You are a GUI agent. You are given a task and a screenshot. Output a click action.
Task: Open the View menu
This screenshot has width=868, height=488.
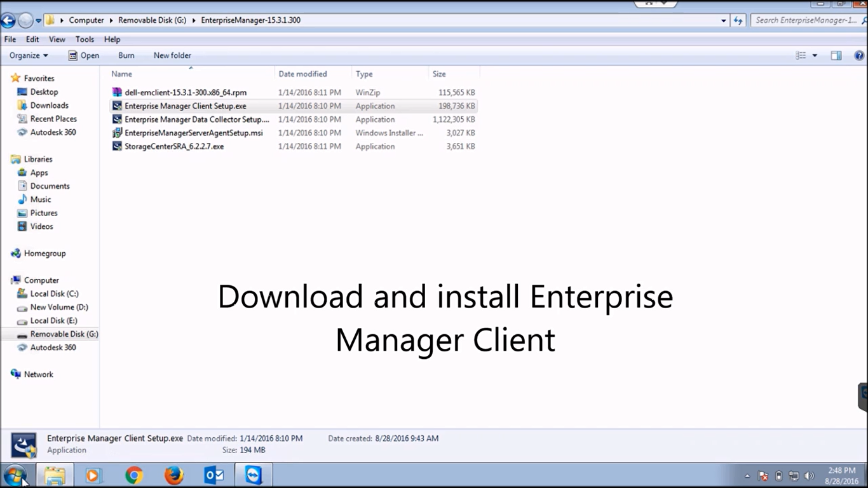[57, 39]
